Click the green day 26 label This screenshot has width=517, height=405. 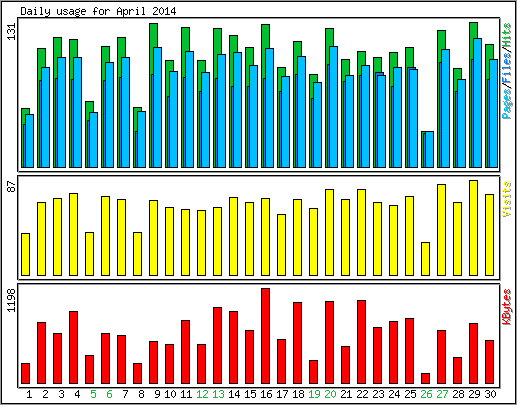pos(426,394)
